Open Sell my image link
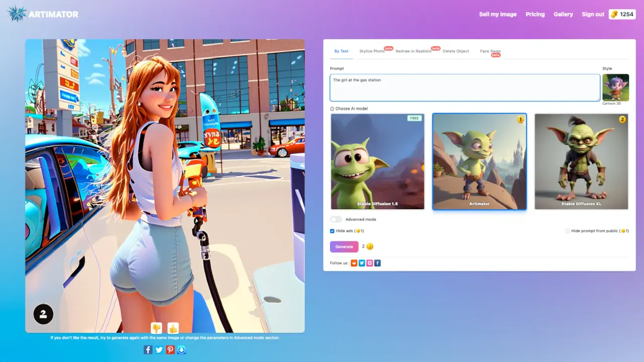The width and height of the screenshot is (644, 362). [498, 14]
